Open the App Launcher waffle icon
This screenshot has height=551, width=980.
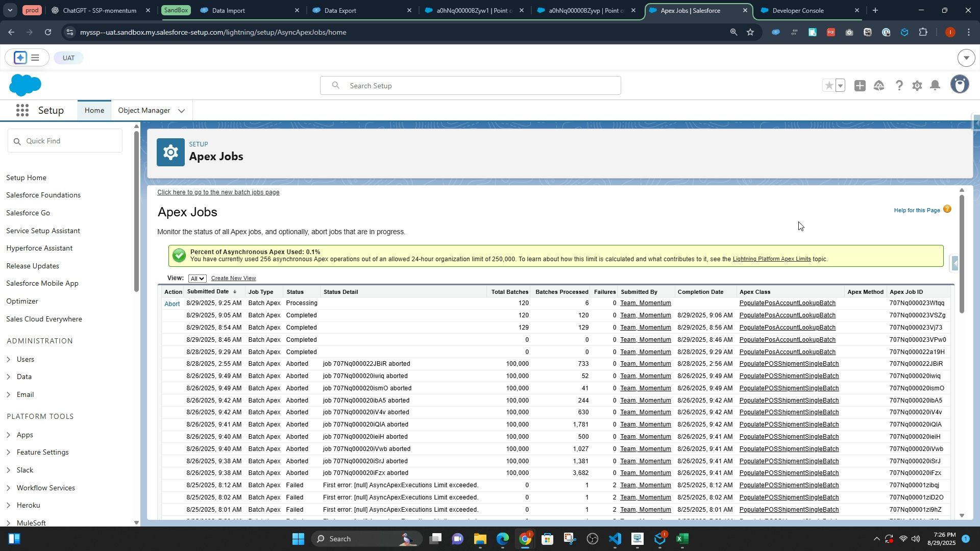click(x=22, y=110)
